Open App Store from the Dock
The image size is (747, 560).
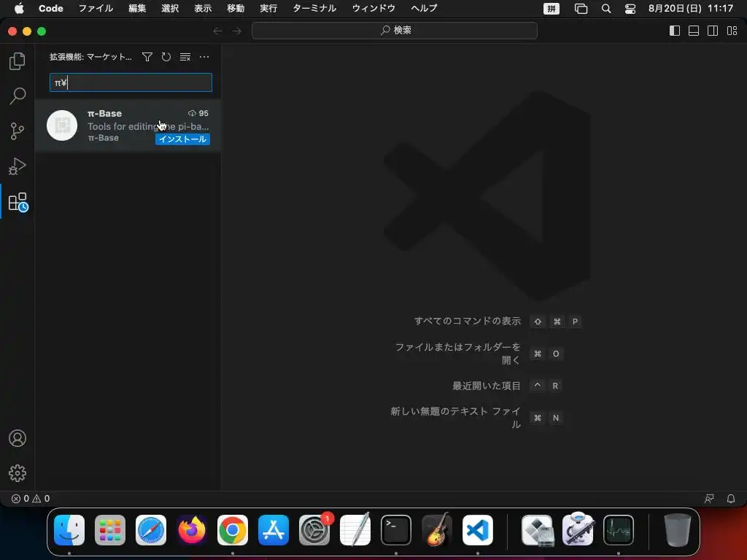[274, 530]
